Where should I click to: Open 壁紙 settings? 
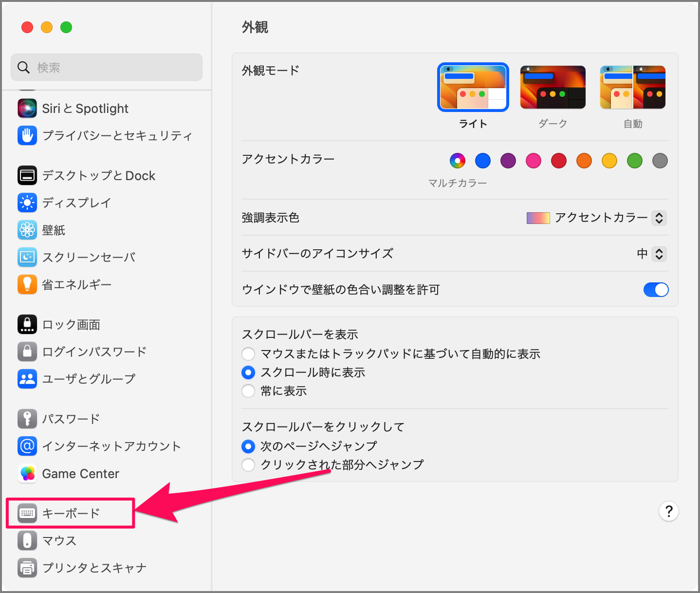coord(54,230)
